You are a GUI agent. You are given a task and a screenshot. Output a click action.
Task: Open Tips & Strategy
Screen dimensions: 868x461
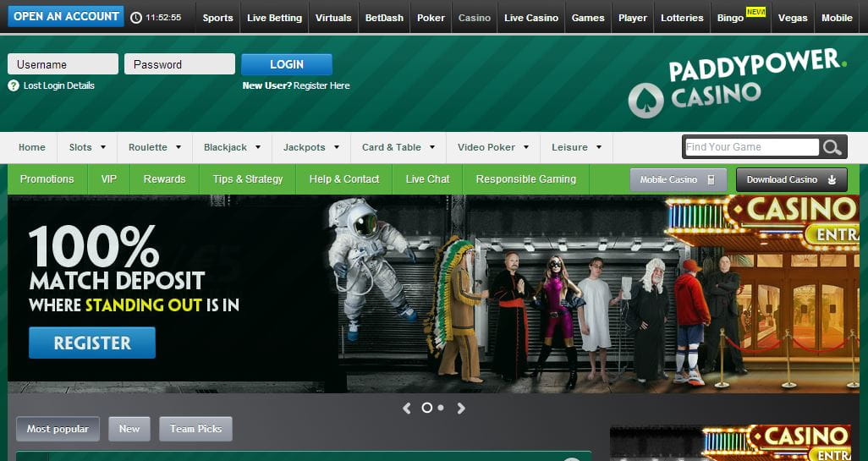[247, 179]
